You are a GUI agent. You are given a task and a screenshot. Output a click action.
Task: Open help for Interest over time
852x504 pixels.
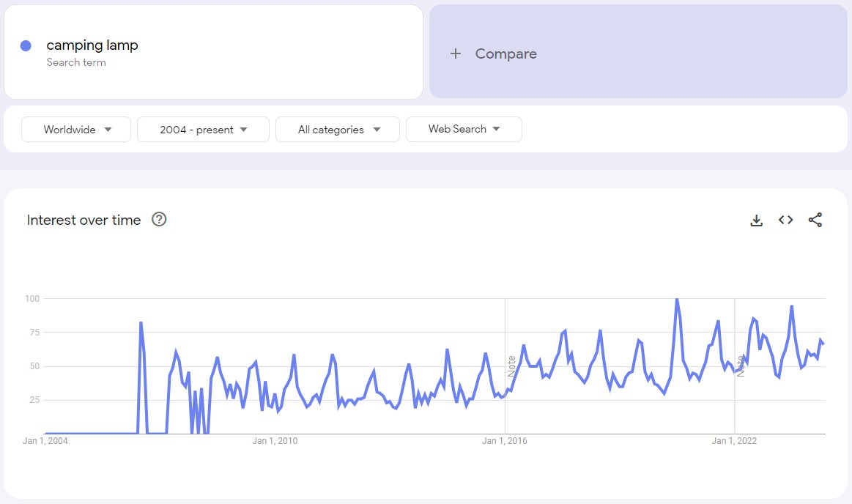(x=159, y=219)
